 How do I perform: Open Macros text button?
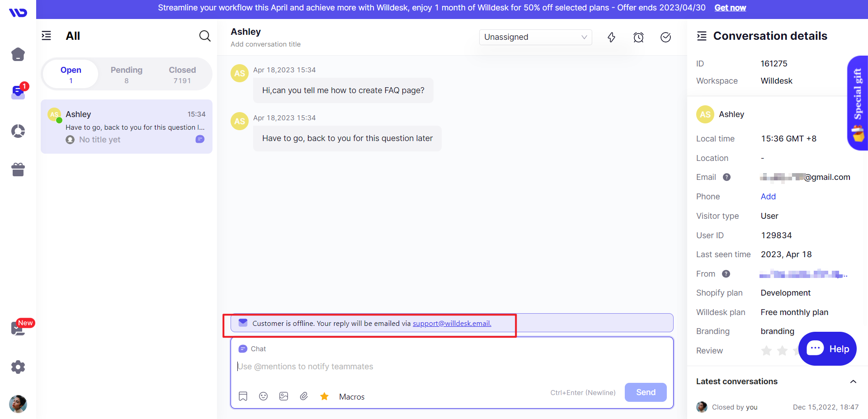[x=352, y=397]
